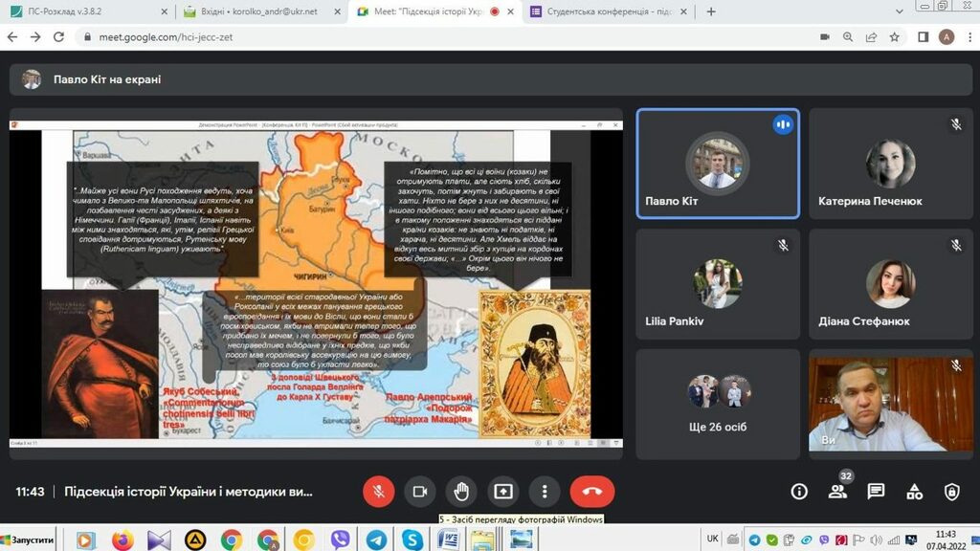Expand the Ще 26 осіб participants tile
The height and width of the screenshot is (551, 980).
pos(719,403)
